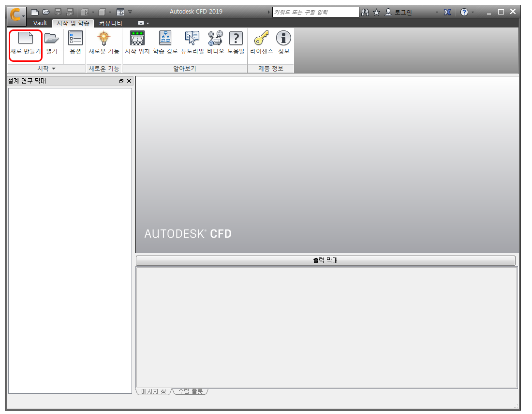532x414 pixels.
Task: Switch to the 커뮤니티 ribbon tab
Action: click(x=111, y=23)
